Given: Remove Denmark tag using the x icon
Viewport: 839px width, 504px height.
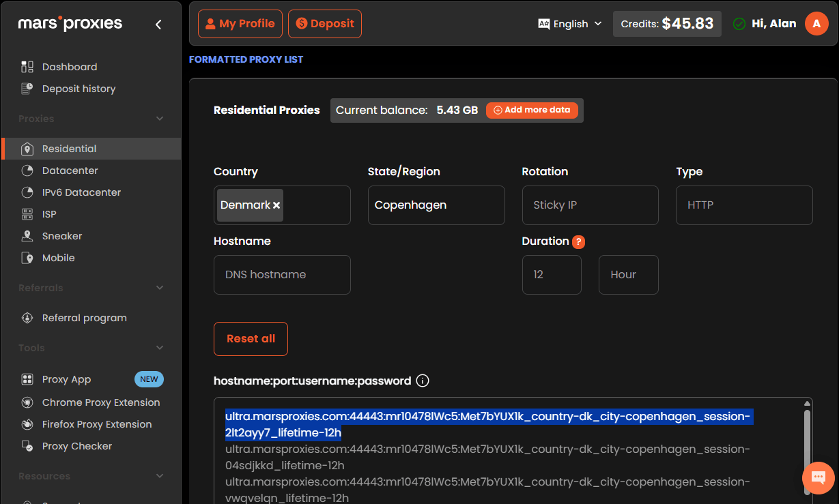Looking at the screenshot, I should pyautogui.click(x=276, y=205).
